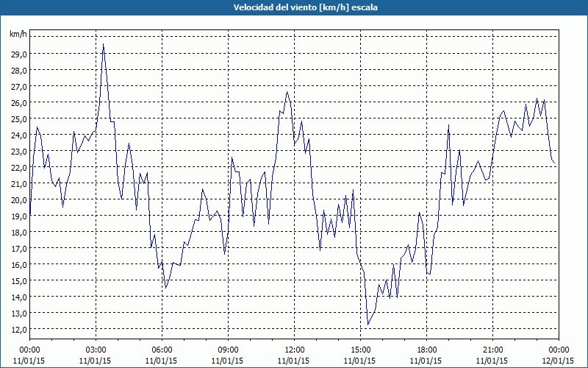
Task: Click the "16,0" y-axis value
Action: click(19, 265)
